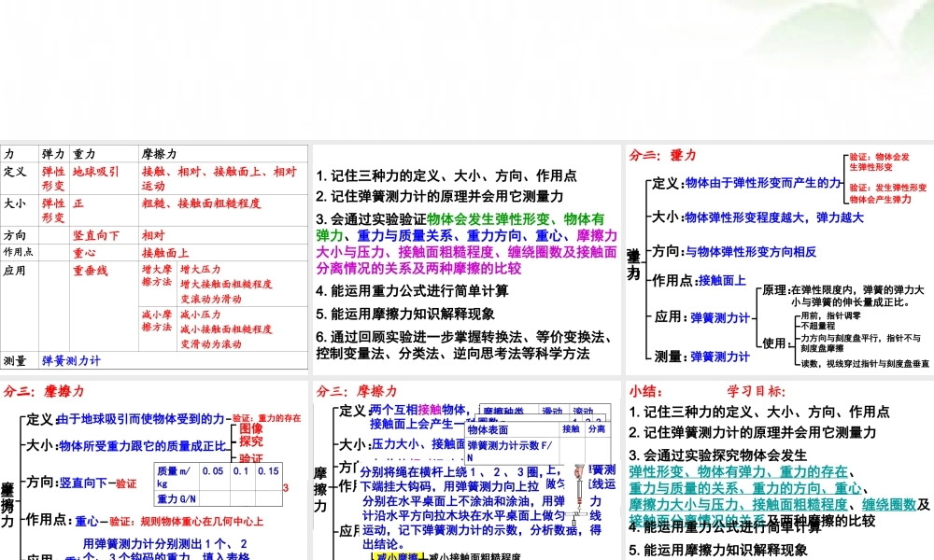Click the 0.05 cell in the mass table
The image size is (934, 560).
pyautogui.click(x=213, y=470)
